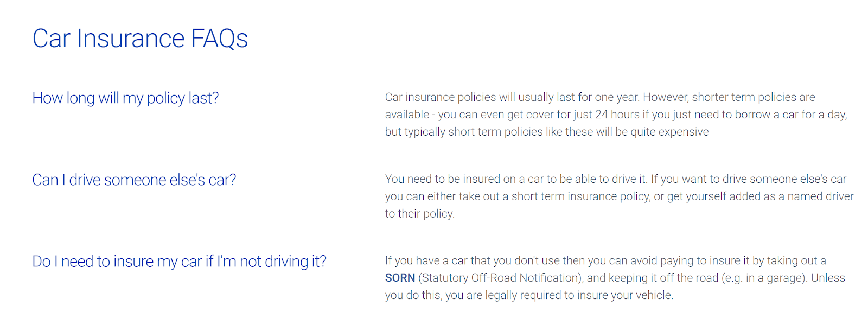868x318 pixels.
Task: Click the "Car Insurance FAQs" heading
Action: click(x=140, y=39)
